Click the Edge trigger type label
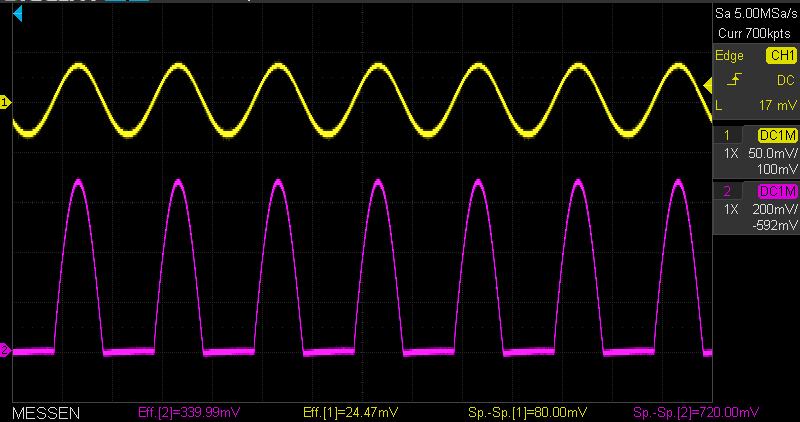The width and height of the screenshot is (800, 422). coord(729,56)
